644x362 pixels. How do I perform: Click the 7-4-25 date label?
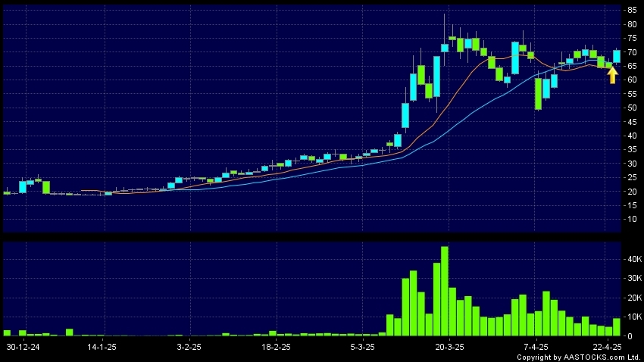(x=536, y=347)
